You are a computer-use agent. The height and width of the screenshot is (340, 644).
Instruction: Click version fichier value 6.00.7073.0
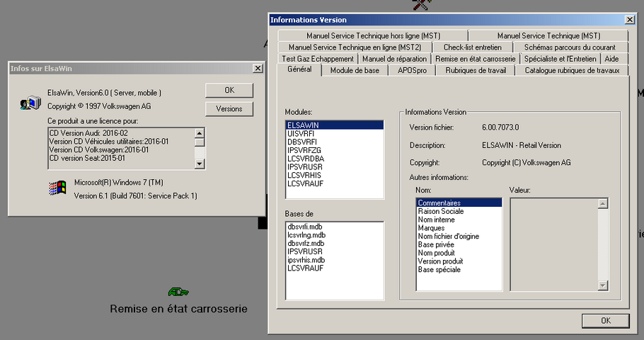(500, 127)
